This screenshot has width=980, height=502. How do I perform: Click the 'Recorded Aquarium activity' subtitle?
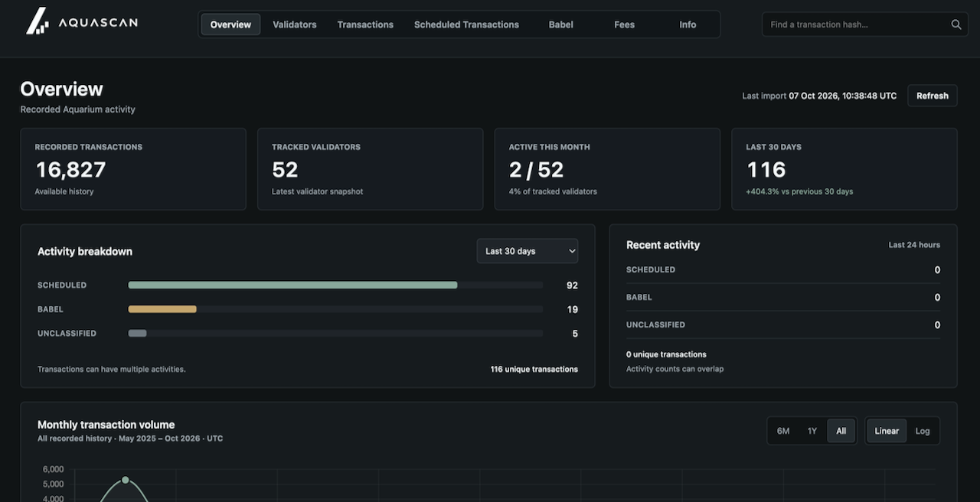77,109
